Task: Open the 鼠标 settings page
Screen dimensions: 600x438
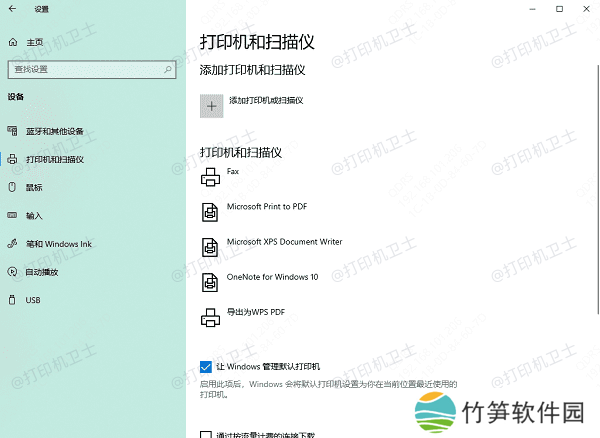Action: [x=34, y=187]
